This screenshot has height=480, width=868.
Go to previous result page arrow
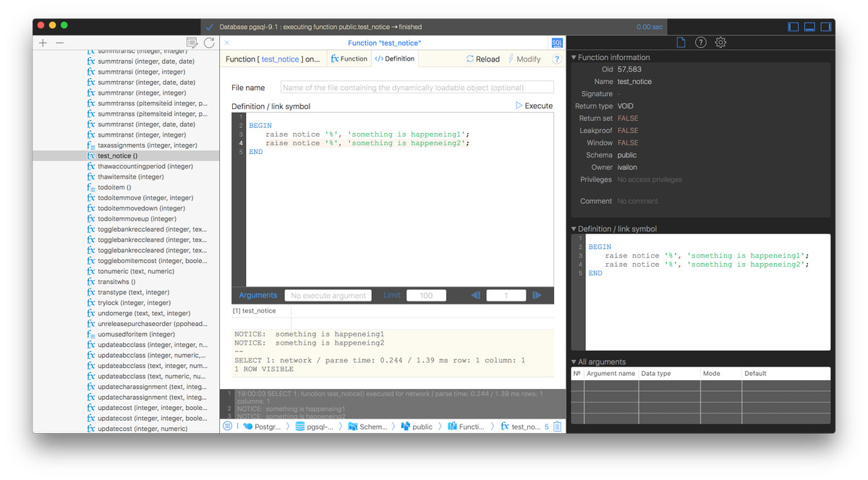[475, 296]
